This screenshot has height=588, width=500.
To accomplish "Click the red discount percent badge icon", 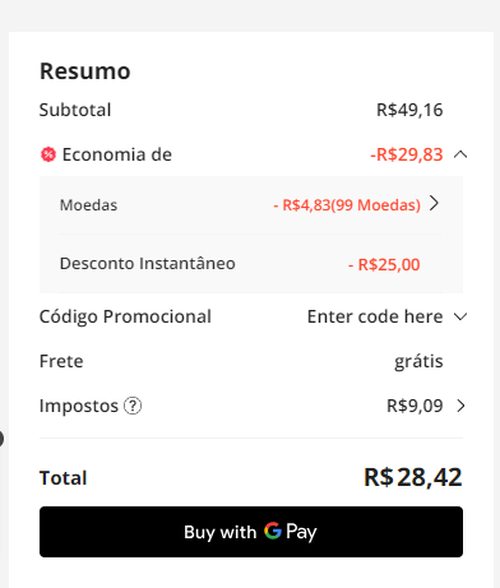I will [48, 154].
